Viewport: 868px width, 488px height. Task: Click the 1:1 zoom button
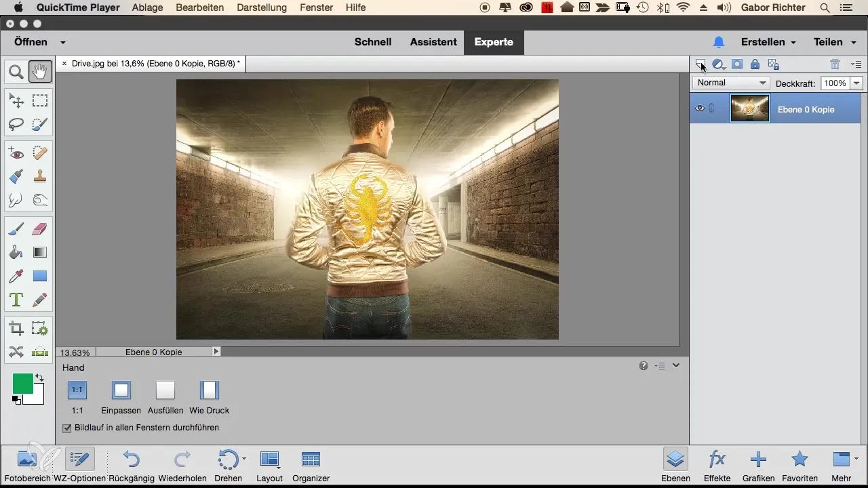point(77,390)
